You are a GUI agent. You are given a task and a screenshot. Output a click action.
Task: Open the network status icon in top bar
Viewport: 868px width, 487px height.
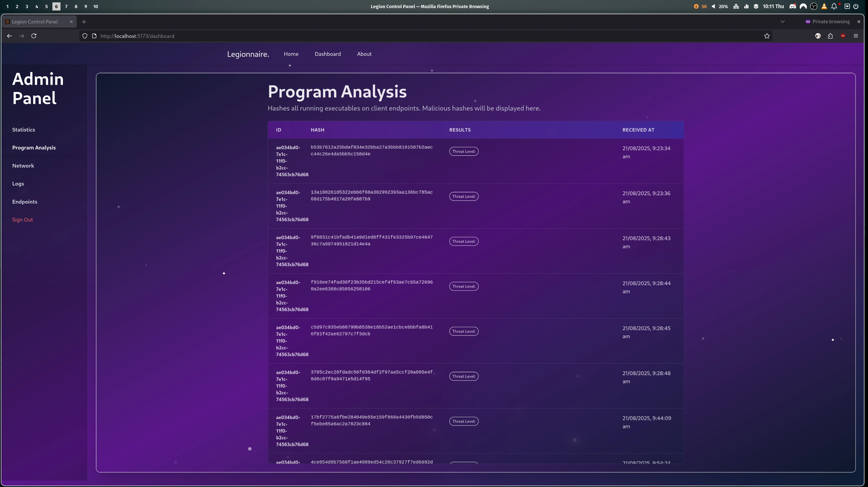pyautogui.click(x=736, y=6)
